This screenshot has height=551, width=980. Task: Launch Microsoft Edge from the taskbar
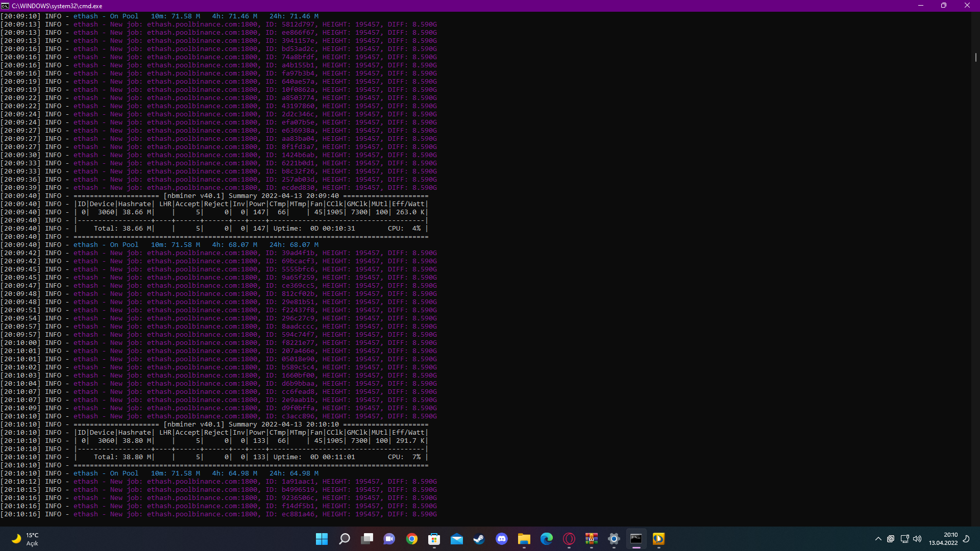click(547, 539)
